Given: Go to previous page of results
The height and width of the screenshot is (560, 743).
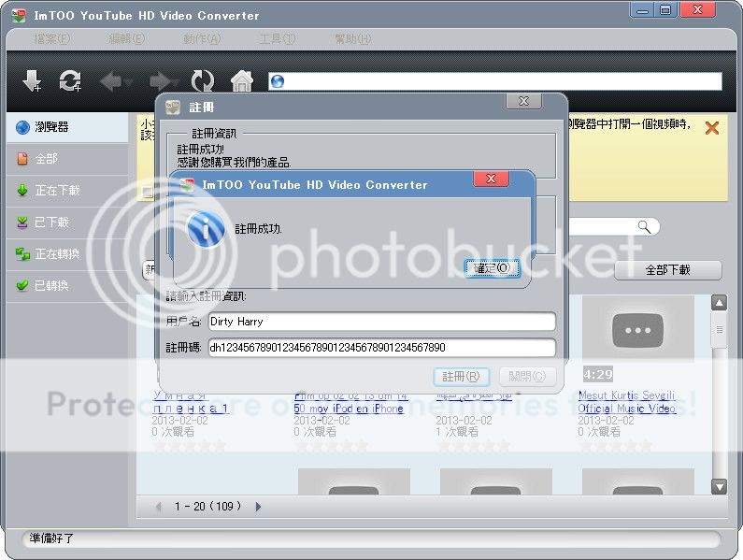Looking at the screenshot, I should (x=158, y=507).
